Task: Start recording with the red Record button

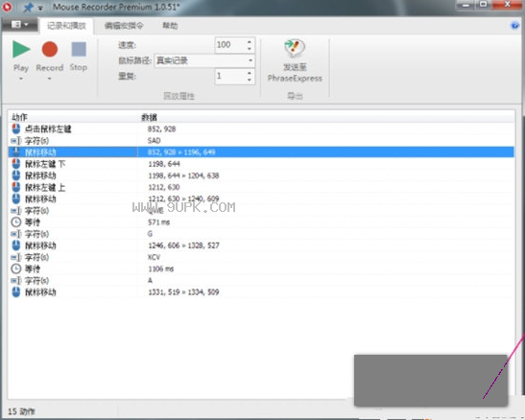Action: pyautogui.click(x=50, y=49)
